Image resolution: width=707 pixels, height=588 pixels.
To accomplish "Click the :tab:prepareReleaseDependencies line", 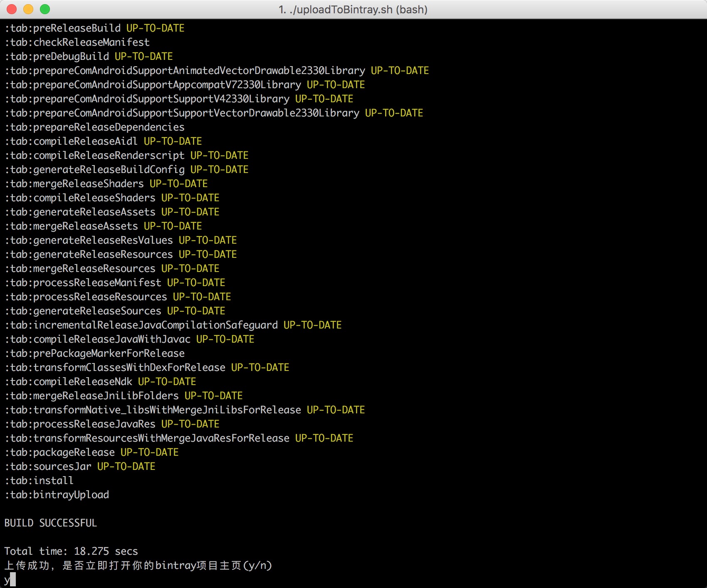I will click(x=94, y=127).
